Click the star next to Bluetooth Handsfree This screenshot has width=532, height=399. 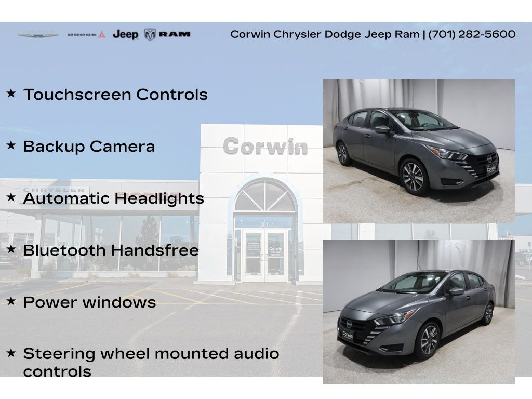click(11, 250)
